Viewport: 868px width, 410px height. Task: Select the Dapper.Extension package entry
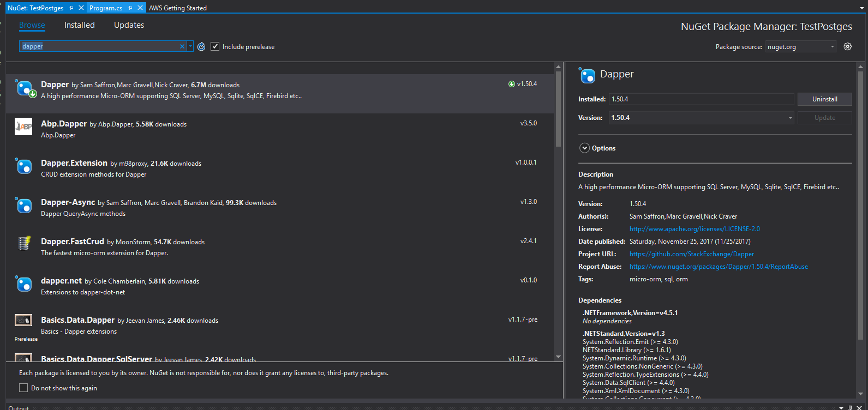279,172
